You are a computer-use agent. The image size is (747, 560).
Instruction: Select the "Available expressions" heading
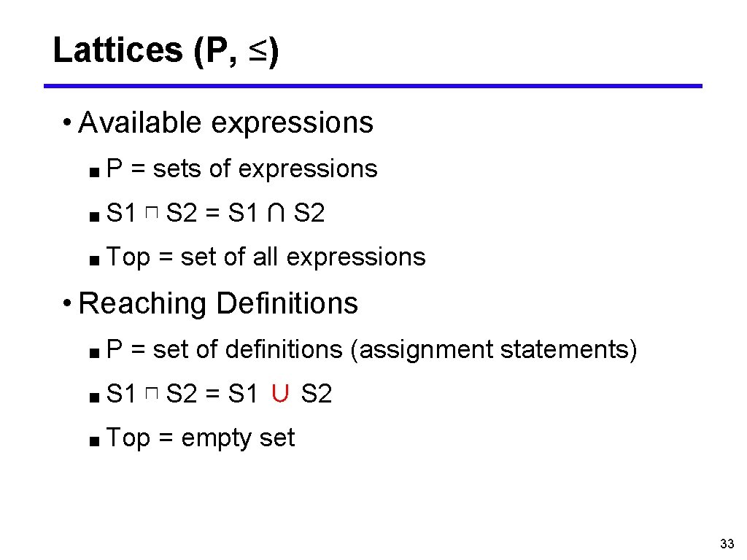click(x=225, y=122)
